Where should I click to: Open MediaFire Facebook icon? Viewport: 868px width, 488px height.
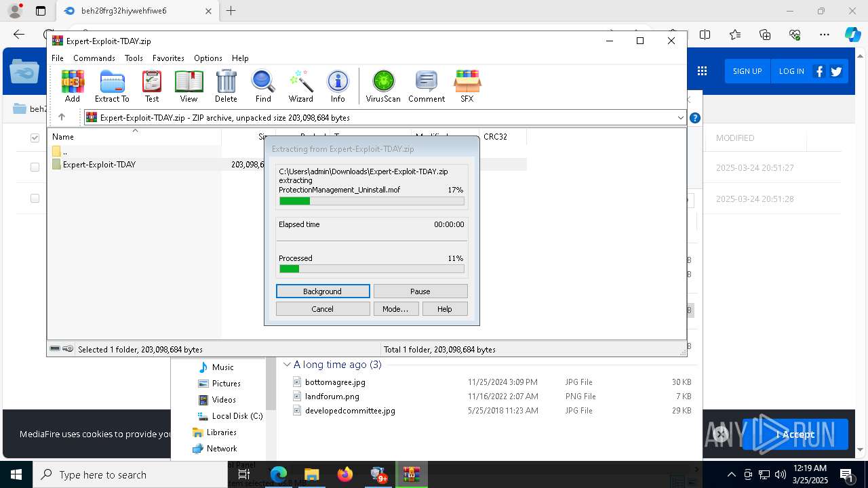point(819,71)
